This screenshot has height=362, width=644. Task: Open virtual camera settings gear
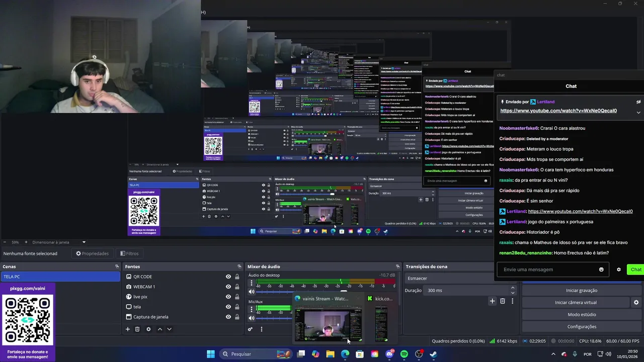coord(636,303)
